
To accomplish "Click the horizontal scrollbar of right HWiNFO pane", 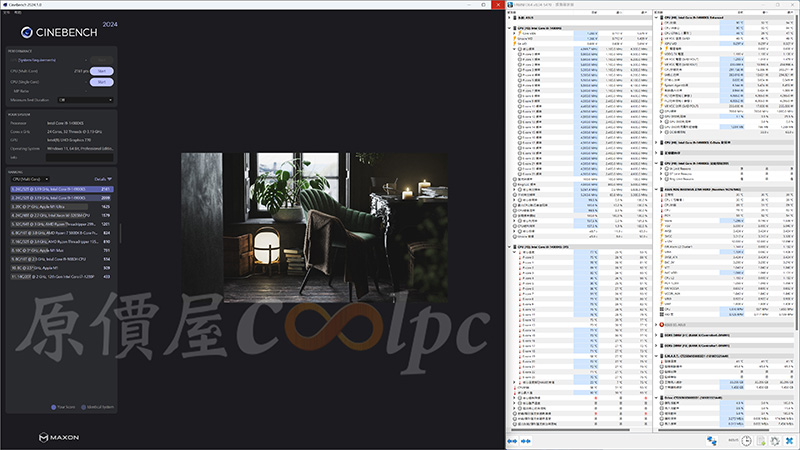I will [x=714, y=430].
